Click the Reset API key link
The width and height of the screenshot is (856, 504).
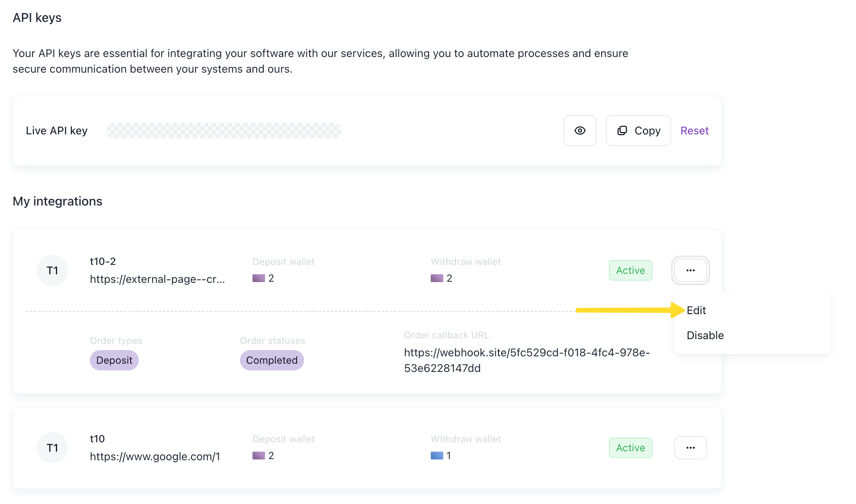coord(694,130)
